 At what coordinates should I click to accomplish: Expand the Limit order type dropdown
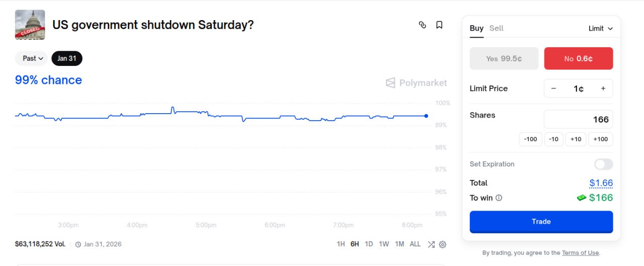click(x=601, y=29)
